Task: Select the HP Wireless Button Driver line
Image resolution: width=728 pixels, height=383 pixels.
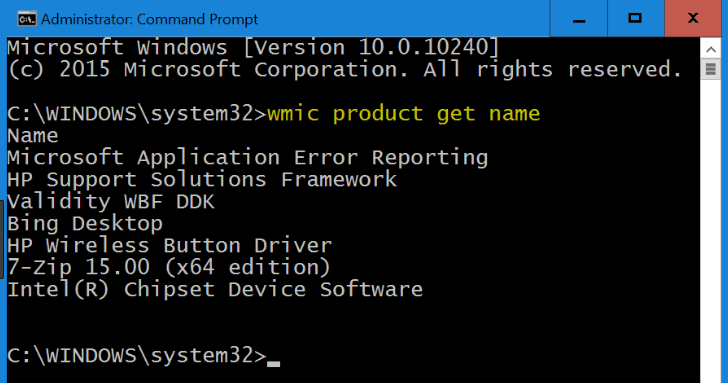Action: coord(169,245)
